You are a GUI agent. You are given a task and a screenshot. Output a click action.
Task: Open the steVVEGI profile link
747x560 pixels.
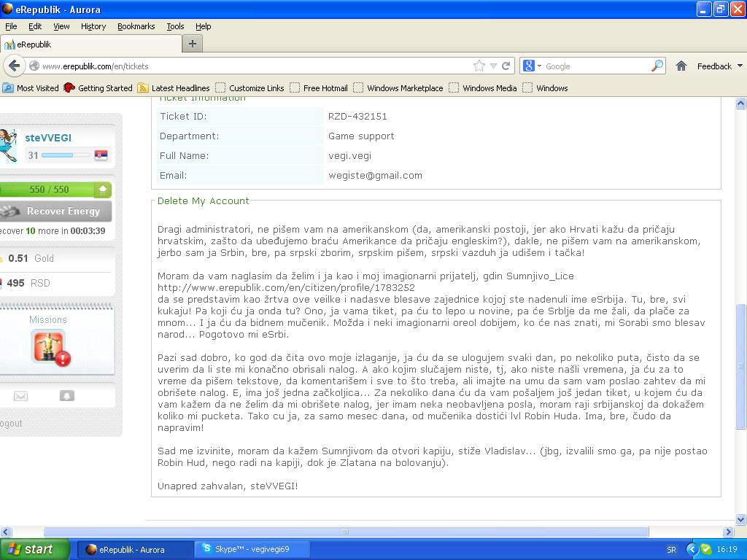pos(48,138)
